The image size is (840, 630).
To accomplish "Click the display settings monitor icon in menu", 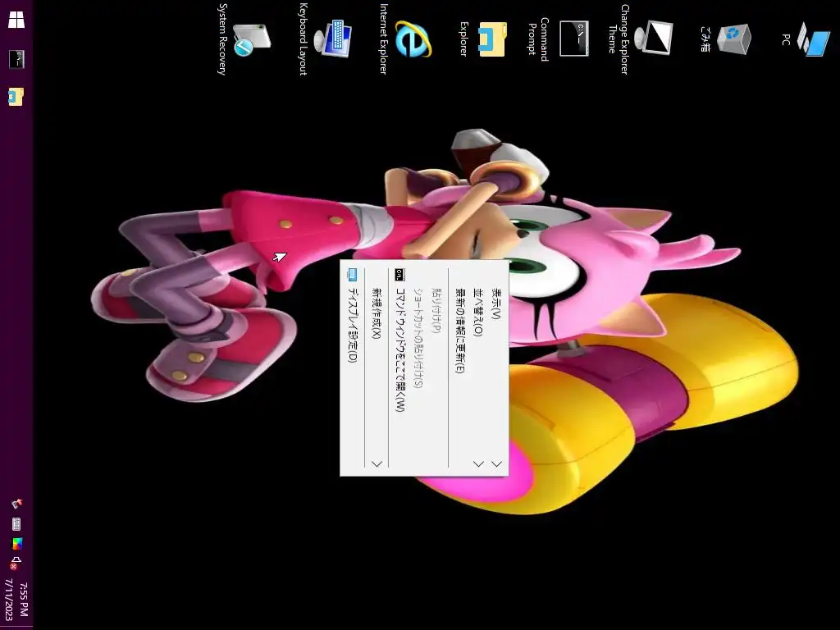I will point(352,275).
